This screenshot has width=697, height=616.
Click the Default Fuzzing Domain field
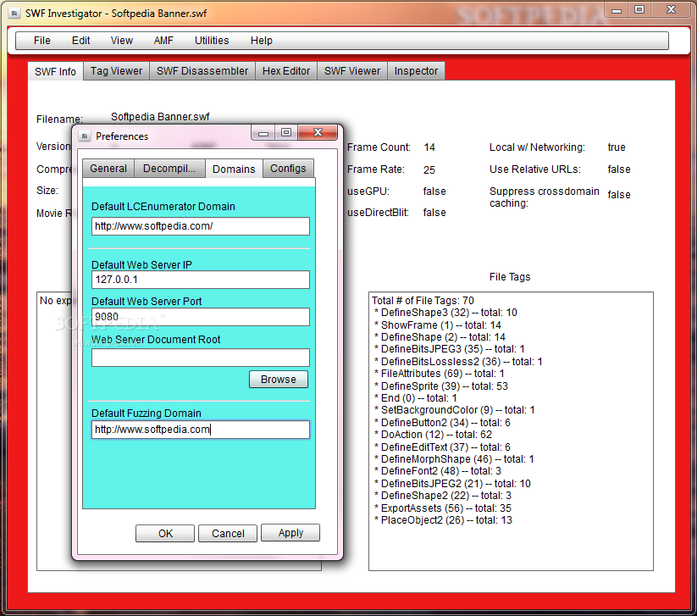coord(201,430)
